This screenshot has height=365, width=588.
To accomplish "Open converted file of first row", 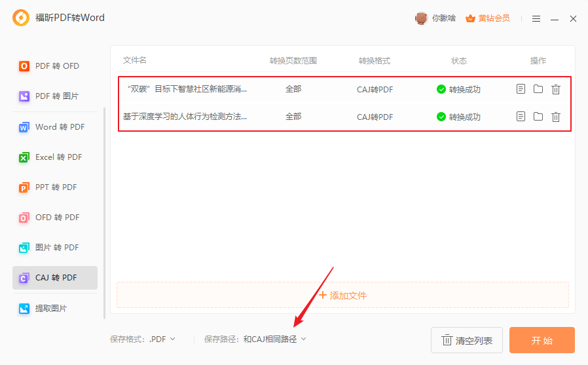I will tap(521, 89).
